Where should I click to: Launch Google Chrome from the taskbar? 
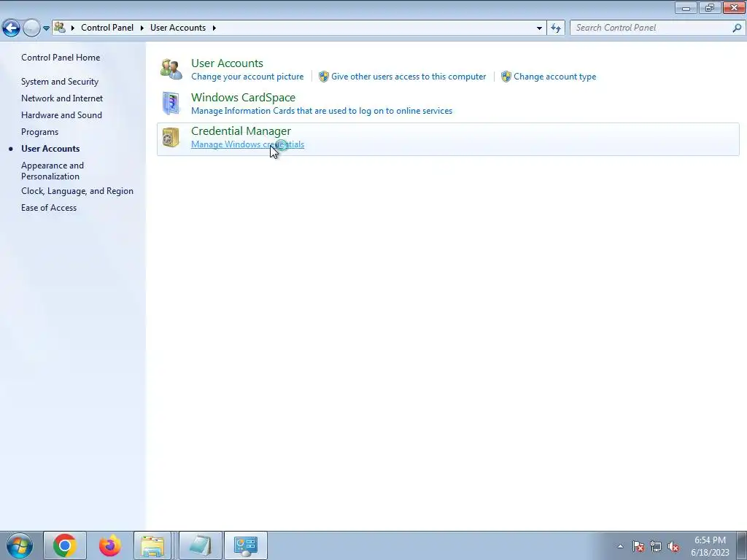pos(65,545)
